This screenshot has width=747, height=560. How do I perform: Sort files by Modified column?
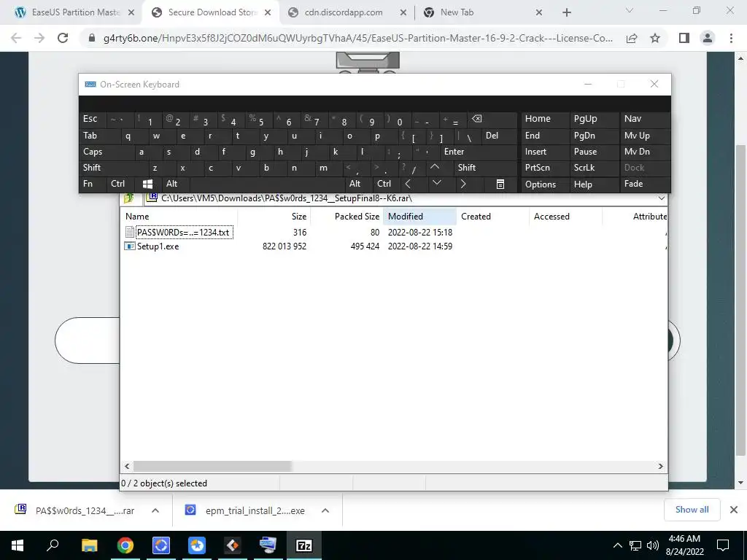(x=419, y=216)
